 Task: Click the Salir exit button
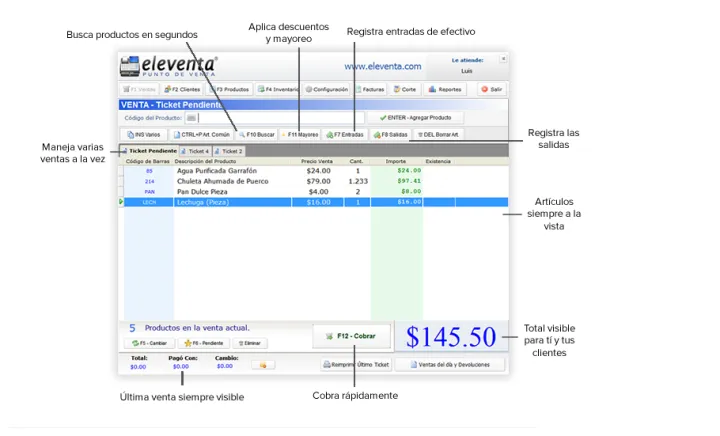pos(490,89)
